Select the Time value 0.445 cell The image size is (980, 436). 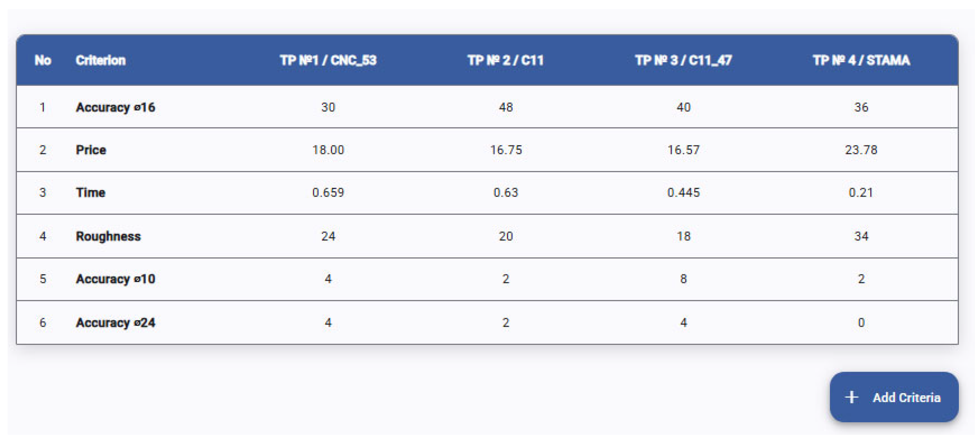(x=683, y=193)
